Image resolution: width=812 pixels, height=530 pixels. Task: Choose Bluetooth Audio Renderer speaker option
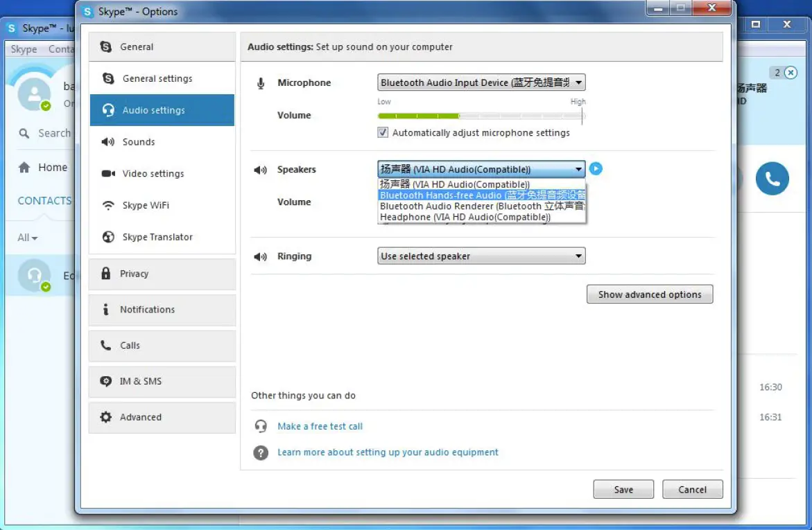coord(482,206)
